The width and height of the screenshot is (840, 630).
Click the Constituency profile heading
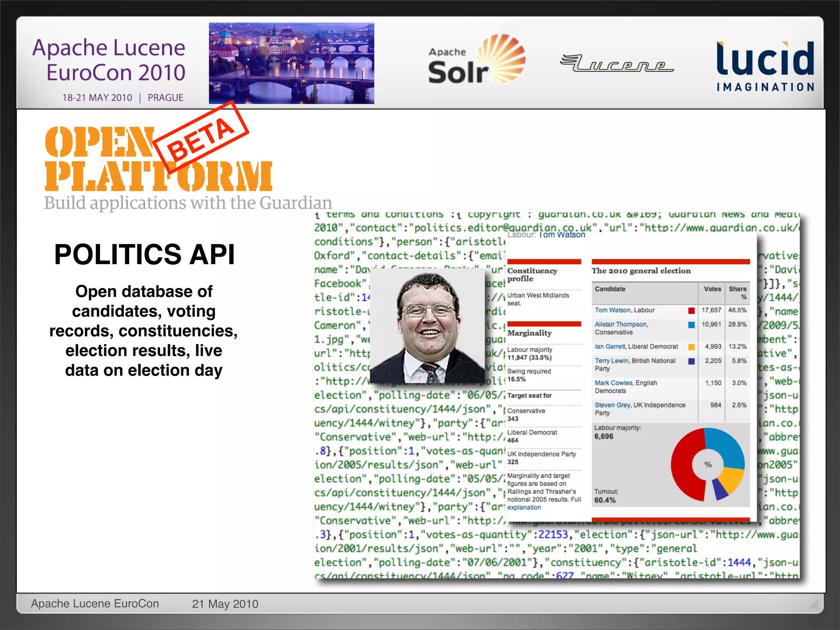[532, 275]
